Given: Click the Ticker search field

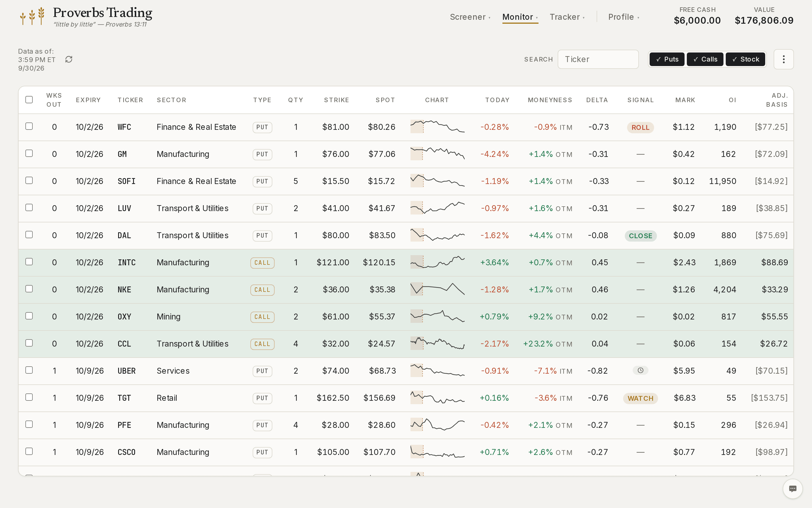Looking at the screenshot, I should [x=598, y=60].
